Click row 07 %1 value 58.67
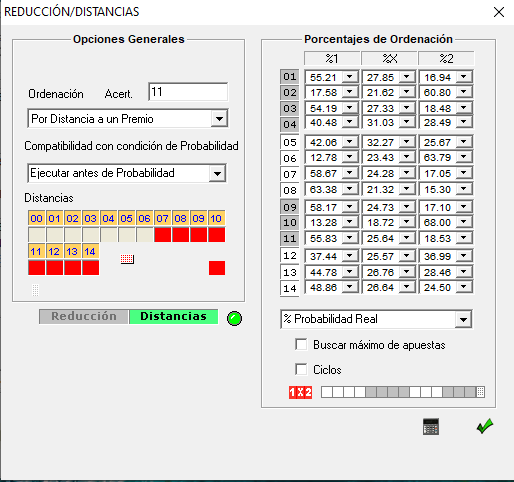 point(324,173)
